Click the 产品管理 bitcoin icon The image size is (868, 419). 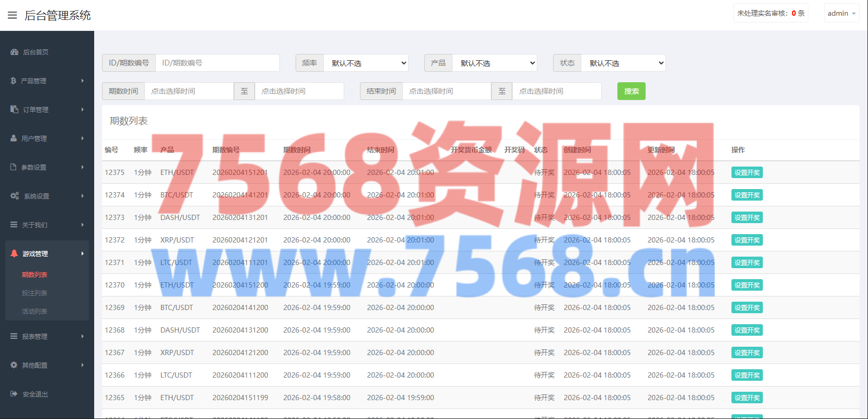tap(14, 81)
